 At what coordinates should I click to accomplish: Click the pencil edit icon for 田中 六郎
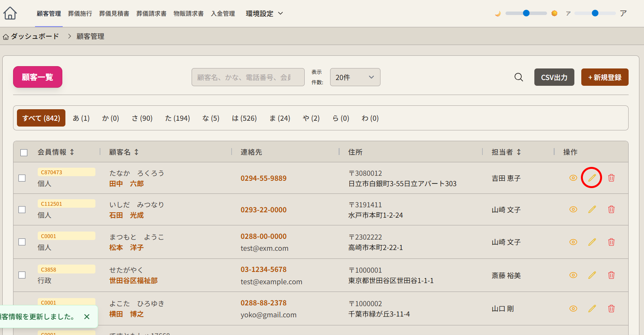click(x=592, y=178)
